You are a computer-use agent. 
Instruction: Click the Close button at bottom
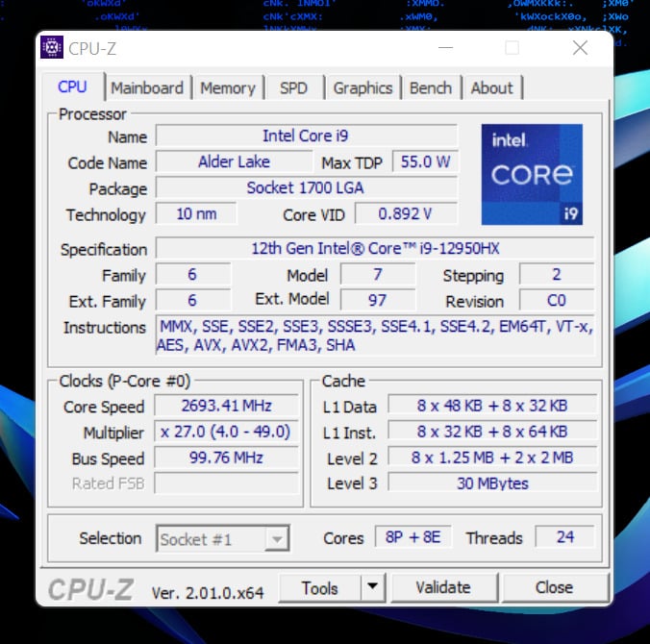pos(554,587)
